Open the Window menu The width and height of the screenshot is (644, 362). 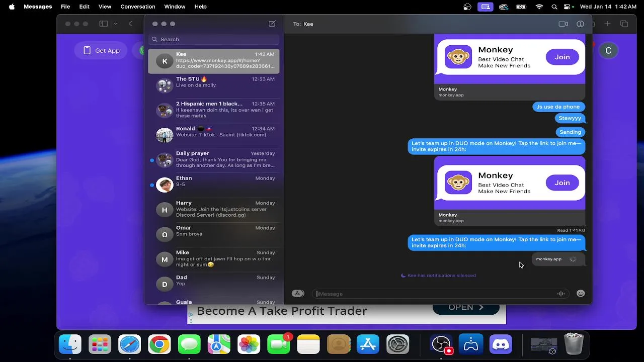[175, 7]
